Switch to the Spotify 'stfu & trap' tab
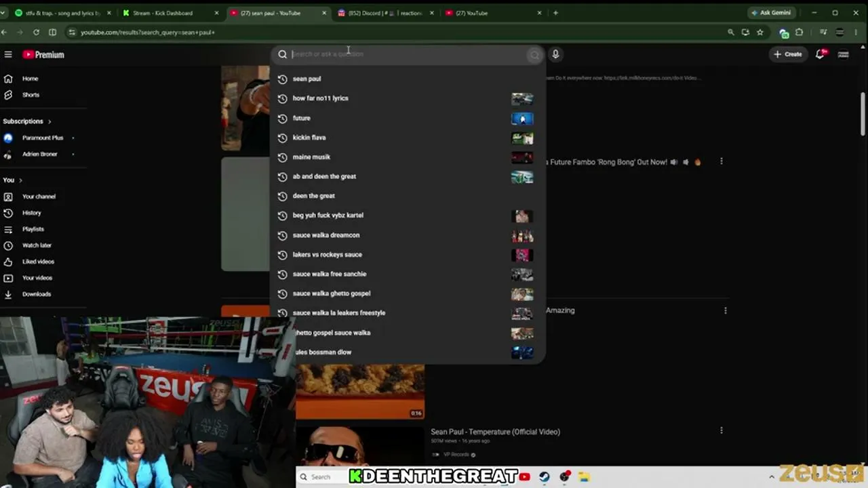This screenshot has height=488, width=868. [x=62, y=13]
